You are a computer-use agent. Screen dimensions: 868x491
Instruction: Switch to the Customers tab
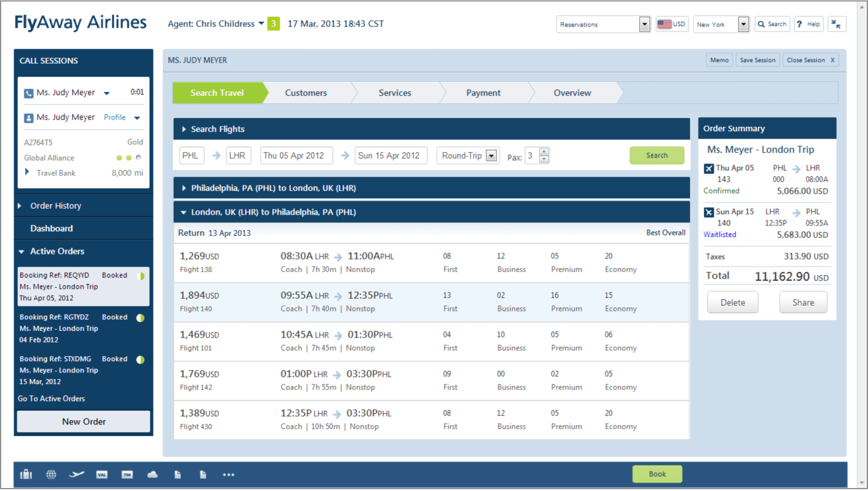coord(306,93)
